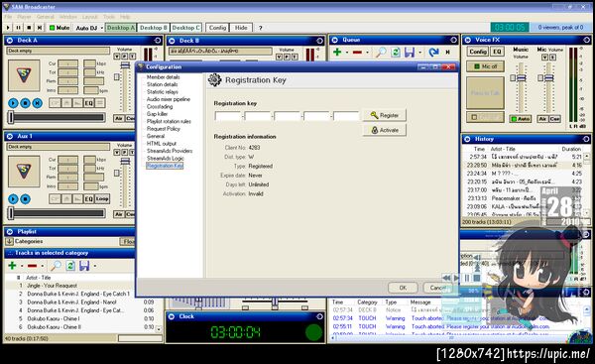The width and height of the screenshot is (595, 364).
Task: Open dropdown arrow beside Queue add icon
Action: [x=347, y=53]
